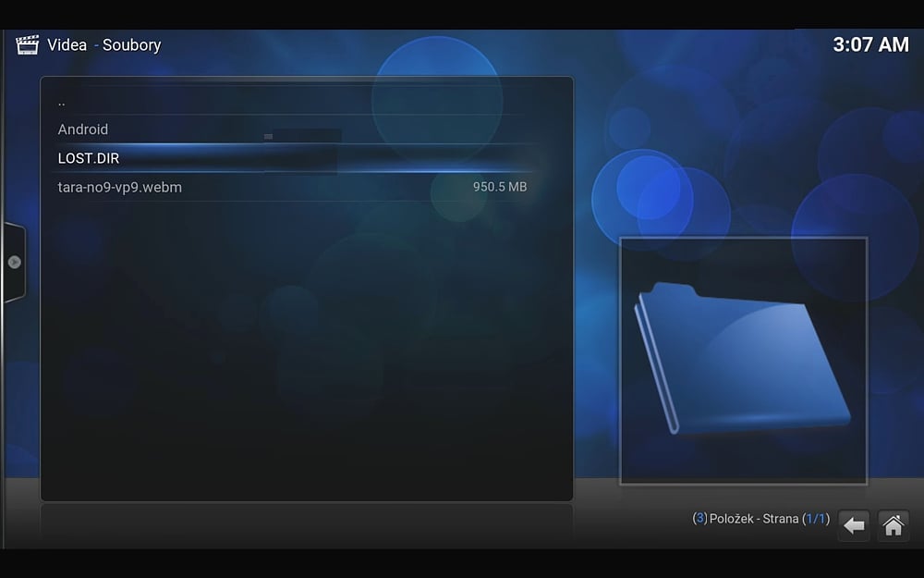Click the large blue folder thumbnail
The height and width of the screenshot is (578, 924).
click(743, 361)
